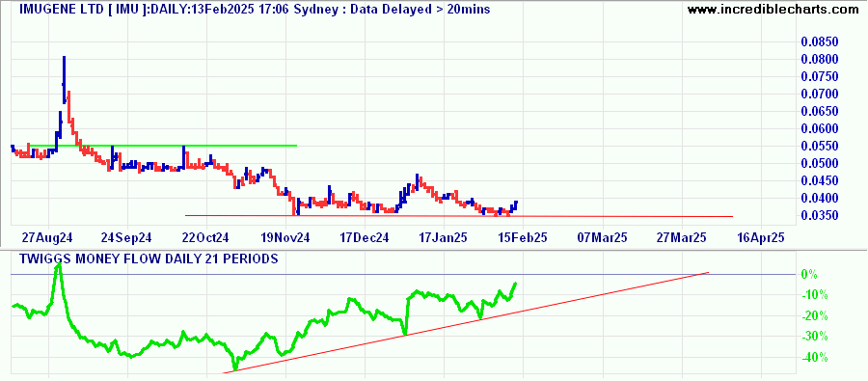Select the 27Aug24 date axis label
The image size is (868, 381).
click(47, 237)
